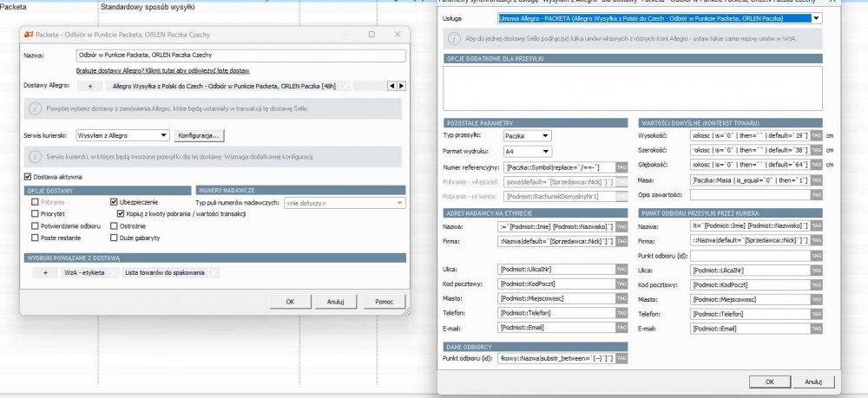Click TAG button for Telefon in kurier pickup section
This screenshot has width=868, height=398.
[816, 314]
